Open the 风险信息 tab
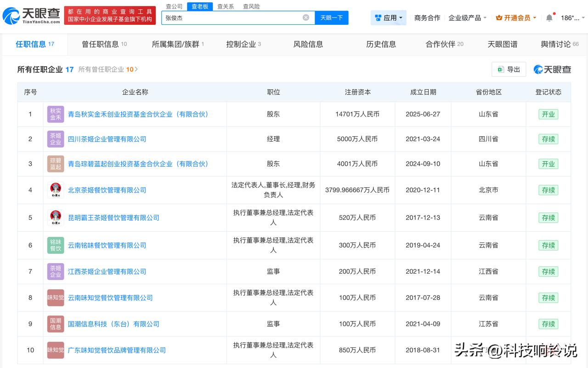588x368 pixels. click(x=308, y=44)
